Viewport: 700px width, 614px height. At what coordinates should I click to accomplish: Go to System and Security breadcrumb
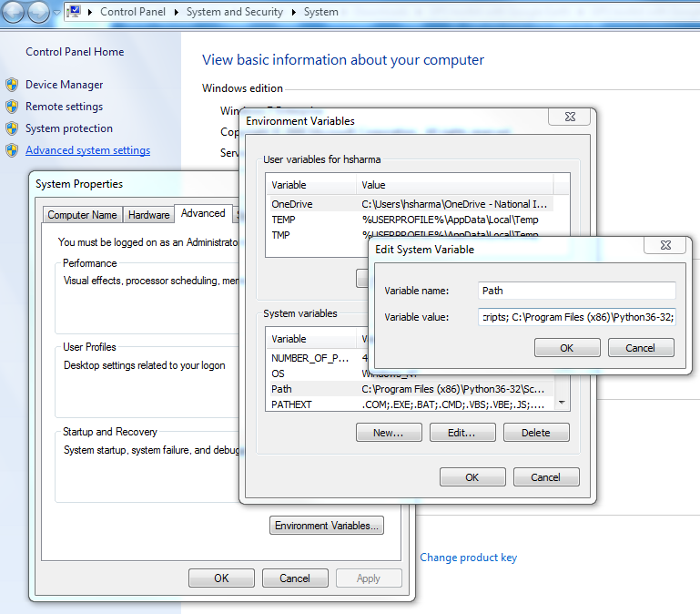[234, 12]
